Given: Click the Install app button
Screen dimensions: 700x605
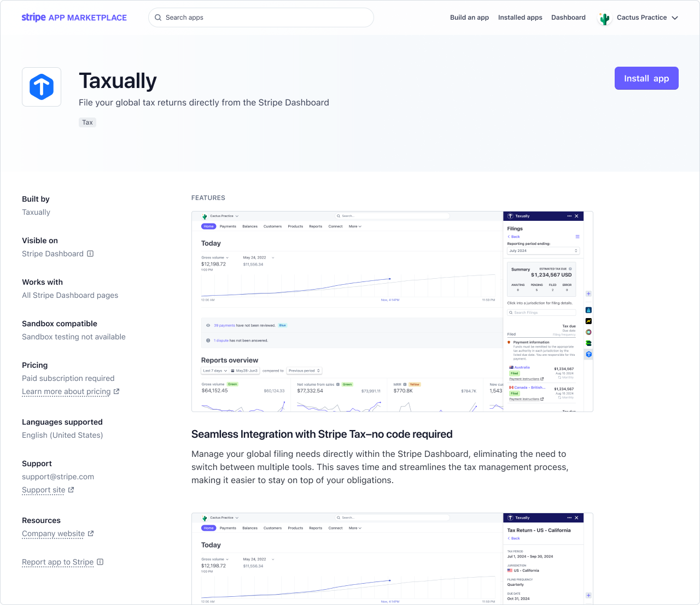Looking at the screenshot, I should [646, 78].
